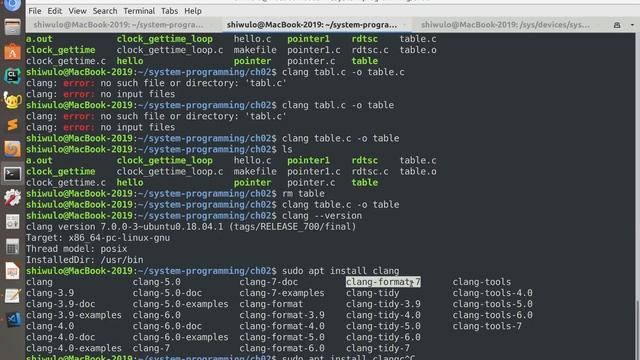Open the Search menu
Viewport: 640px width, 360px height.
pos(104,11)
